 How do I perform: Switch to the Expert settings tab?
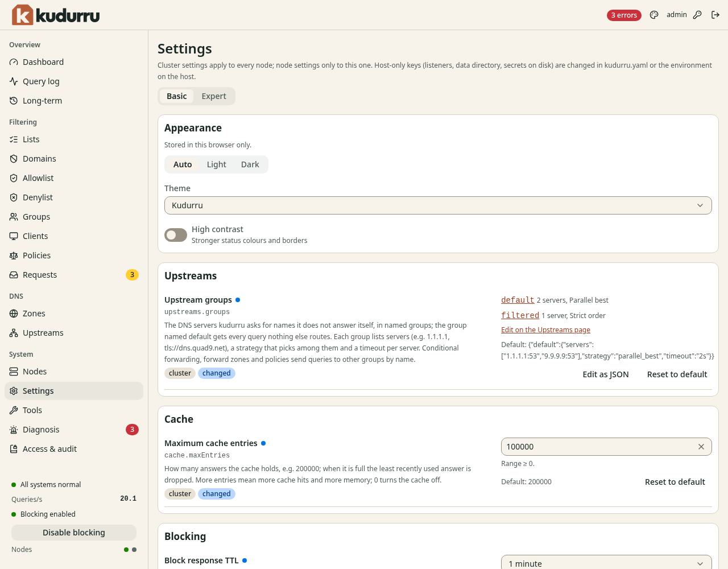click(214, 96)
